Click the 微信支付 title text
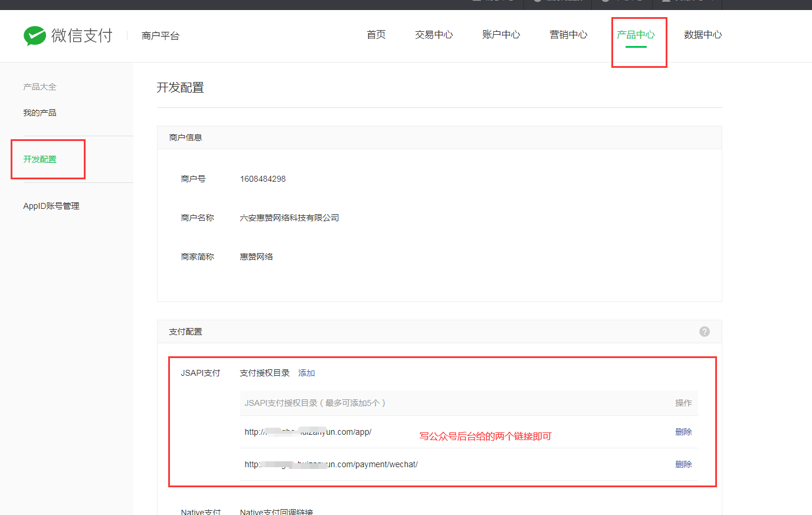Screen dimensions: 812x515 pos(82,35)
